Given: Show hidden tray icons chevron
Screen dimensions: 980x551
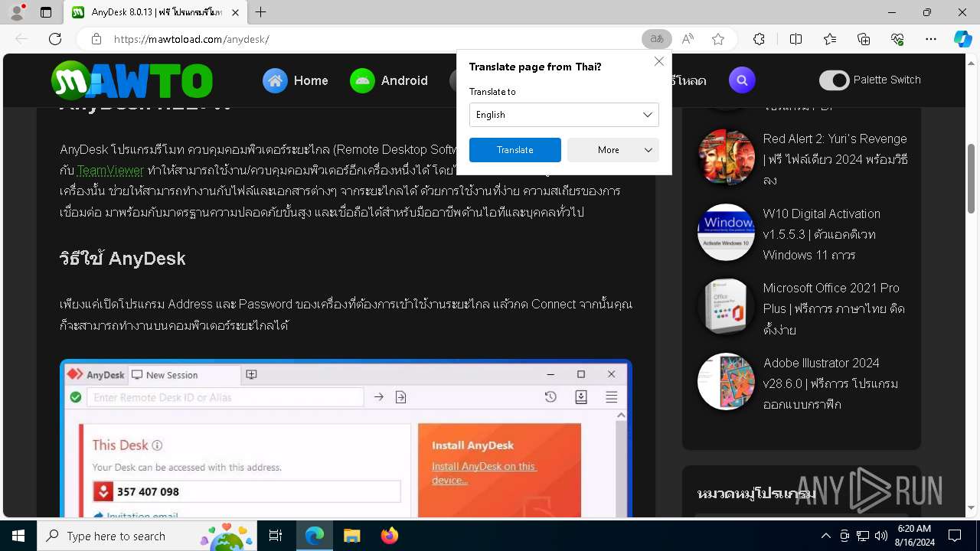Looking at the screenshot, I should pyautogui.click(x=825, y=536).
